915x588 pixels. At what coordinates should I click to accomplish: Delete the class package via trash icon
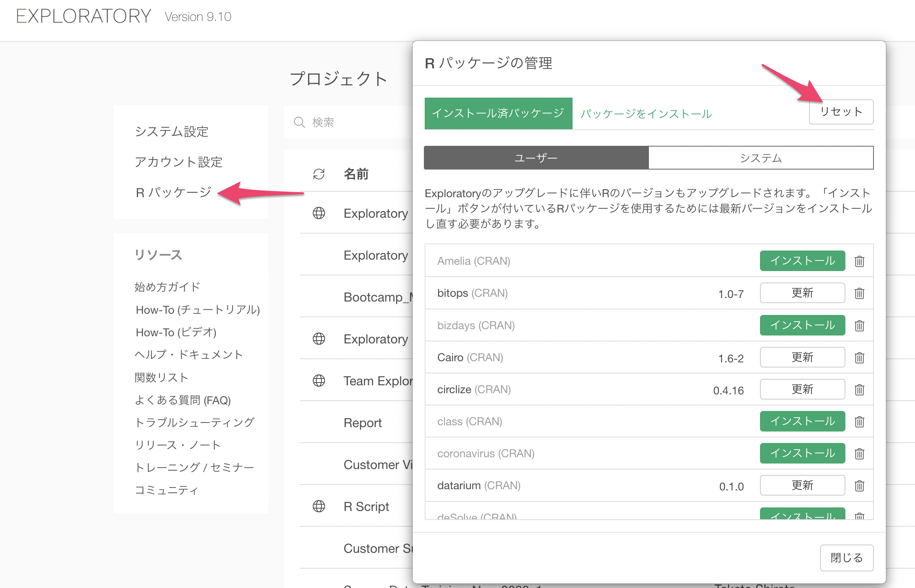[859, 422]
